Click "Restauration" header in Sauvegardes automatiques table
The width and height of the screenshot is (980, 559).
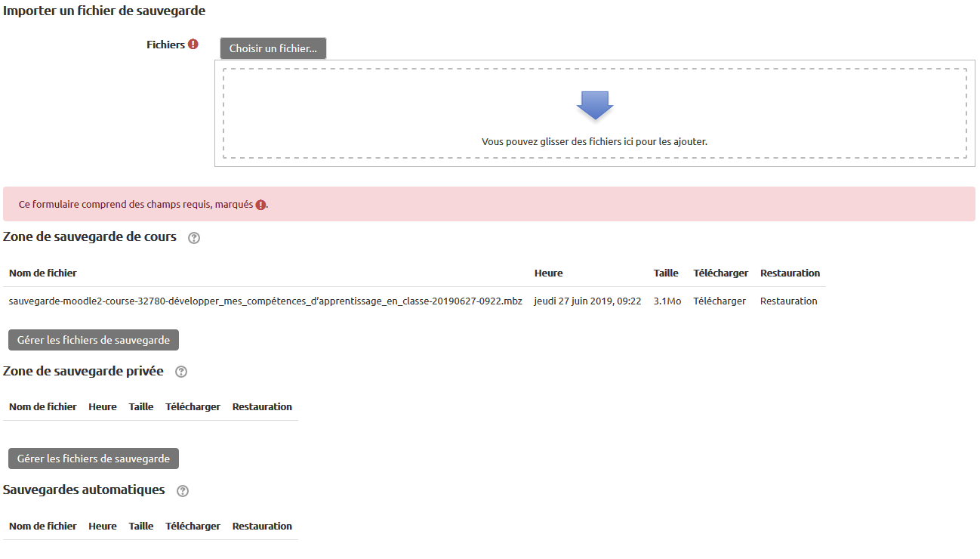click(262, 526)
